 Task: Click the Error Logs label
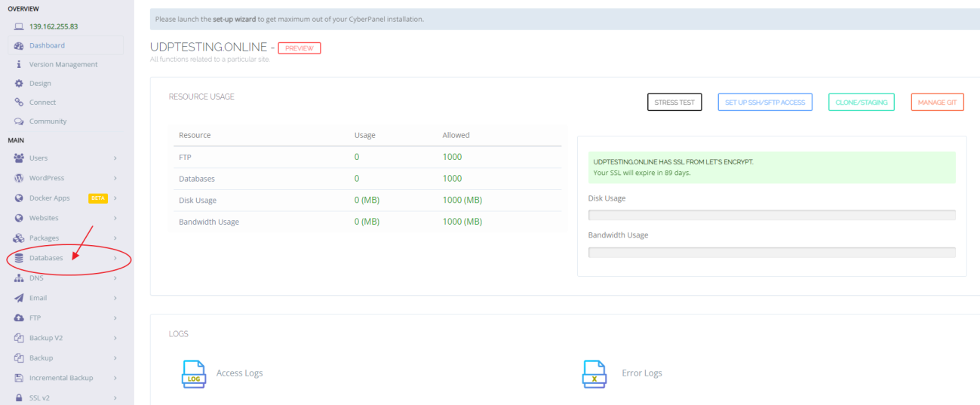coord(642,373)
